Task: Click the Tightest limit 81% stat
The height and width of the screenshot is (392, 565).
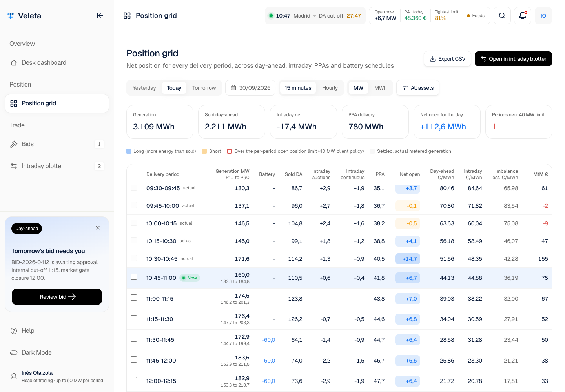Action: point(447,16)
